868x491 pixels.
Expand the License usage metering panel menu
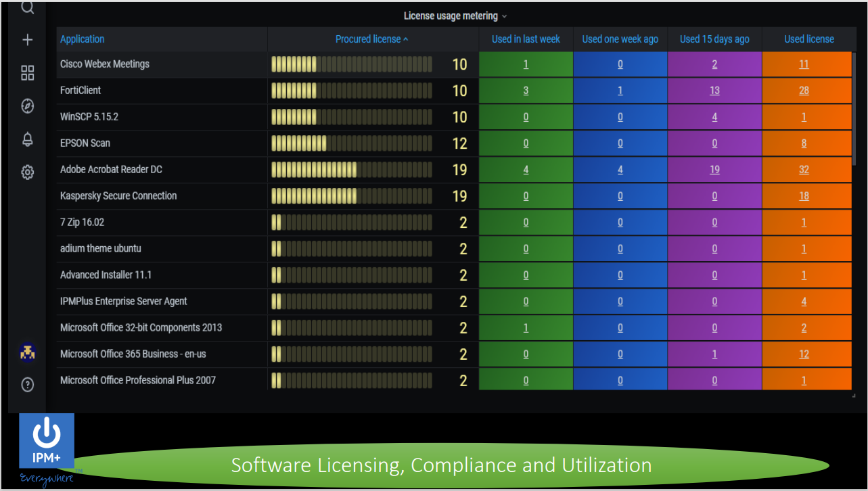[455, 16]
